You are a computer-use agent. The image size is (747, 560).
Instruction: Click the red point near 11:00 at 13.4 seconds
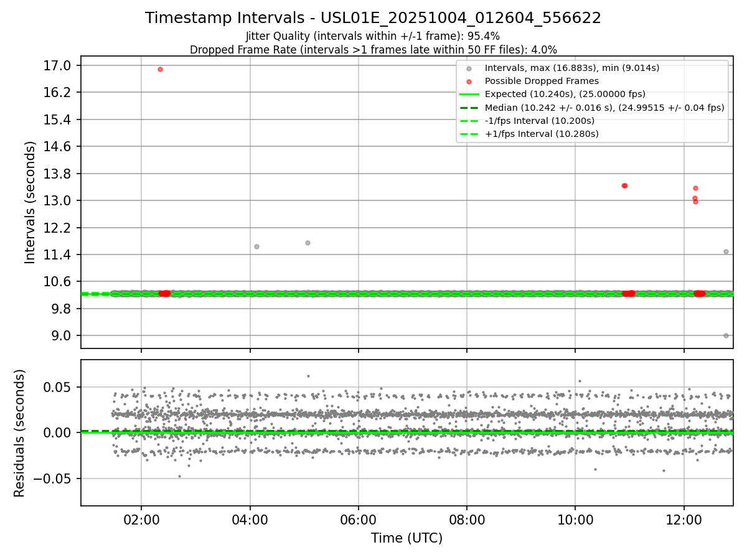pyautogui.click(x=624, y=185)
